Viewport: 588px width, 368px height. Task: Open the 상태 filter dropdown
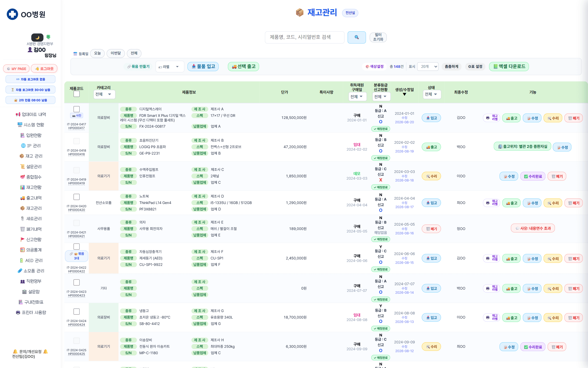(x=432, y=95)
